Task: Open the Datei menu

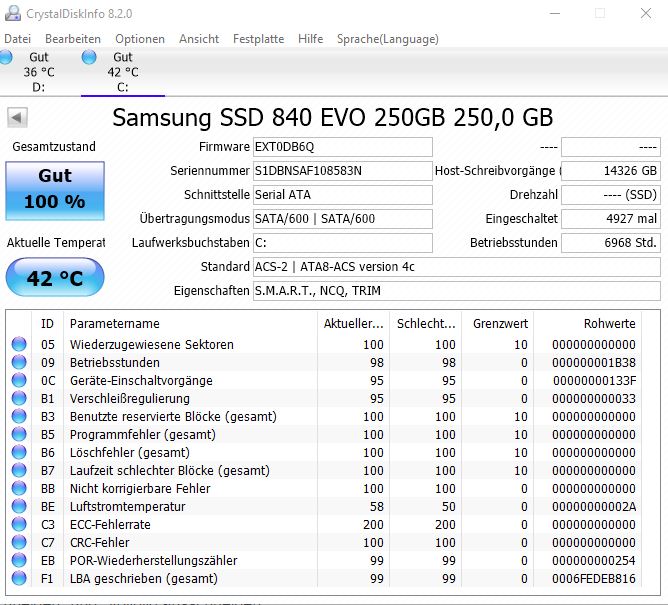Action: pos(17,39)
